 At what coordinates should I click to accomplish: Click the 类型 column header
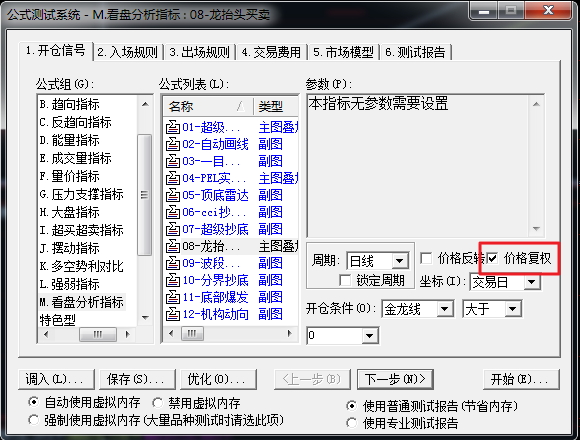(276, 106)
